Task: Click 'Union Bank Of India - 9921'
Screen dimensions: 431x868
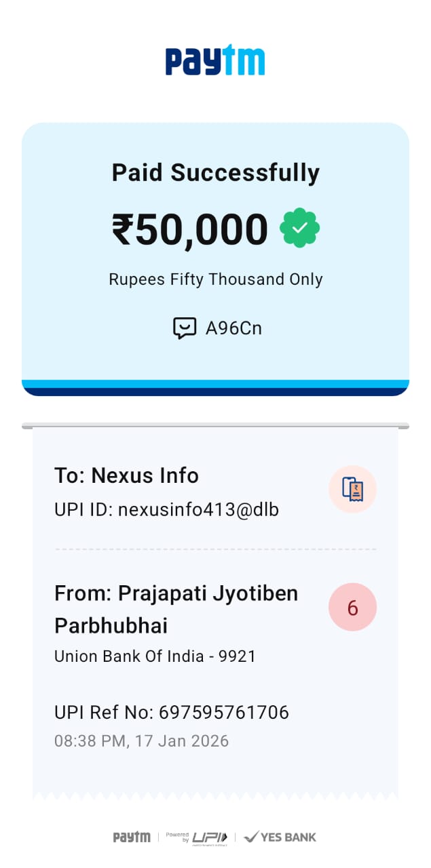Action: (x=155, y=656)
